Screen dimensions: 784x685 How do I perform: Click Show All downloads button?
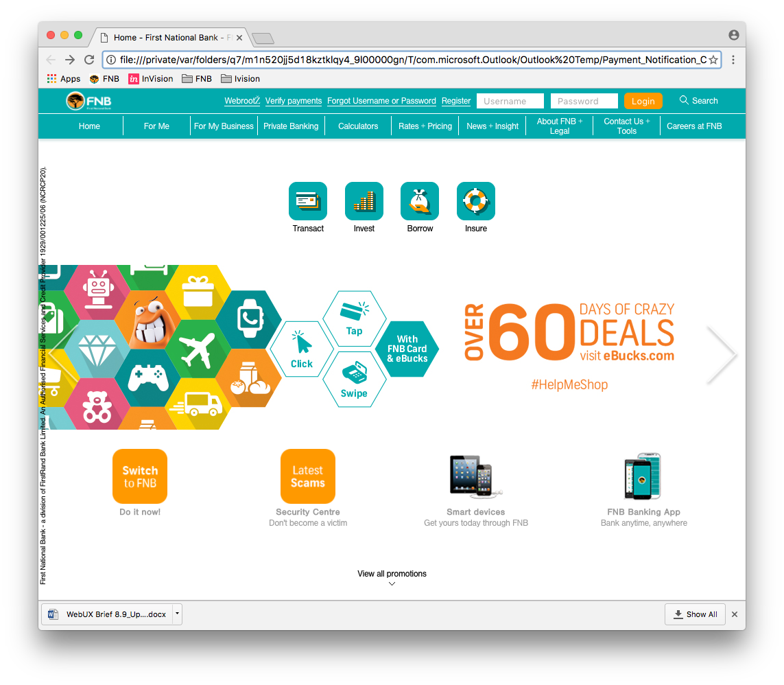[696, 614]
